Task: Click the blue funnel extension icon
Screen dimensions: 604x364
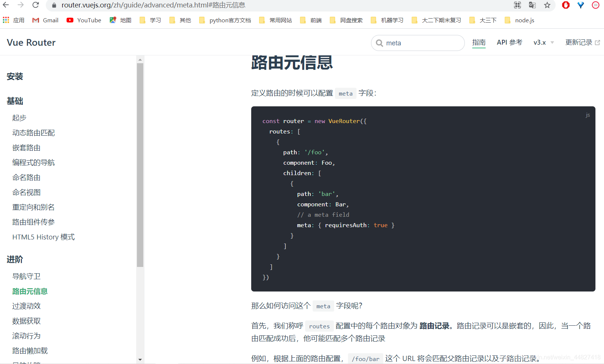Action: (x=580, y=5)
